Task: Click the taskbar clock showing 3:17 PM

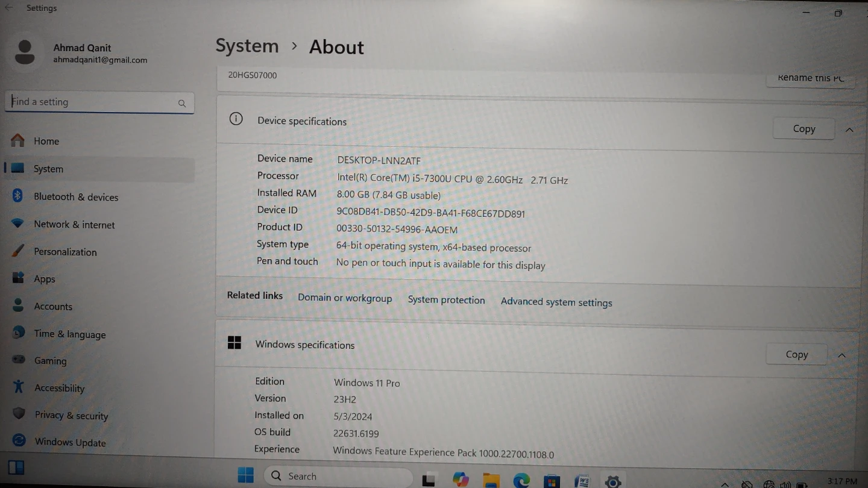Action: [x=842, y=481]
